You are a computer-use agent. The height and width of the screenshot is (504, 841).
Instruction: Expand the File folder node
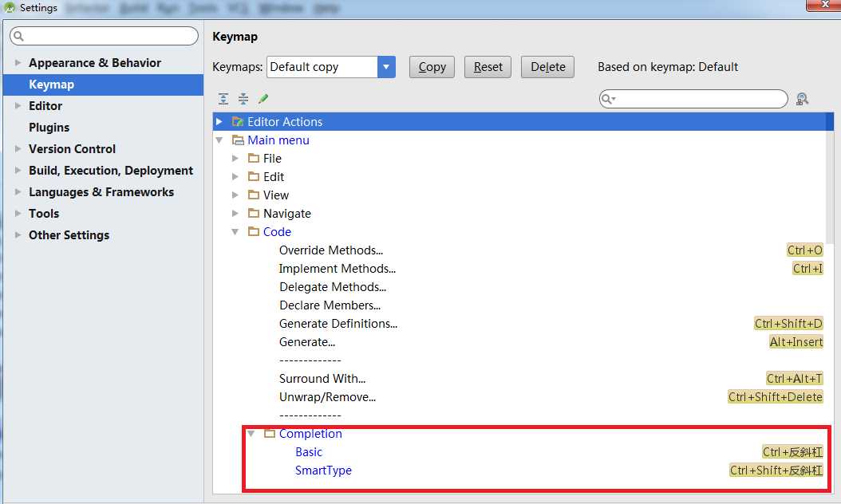[235, 158]
